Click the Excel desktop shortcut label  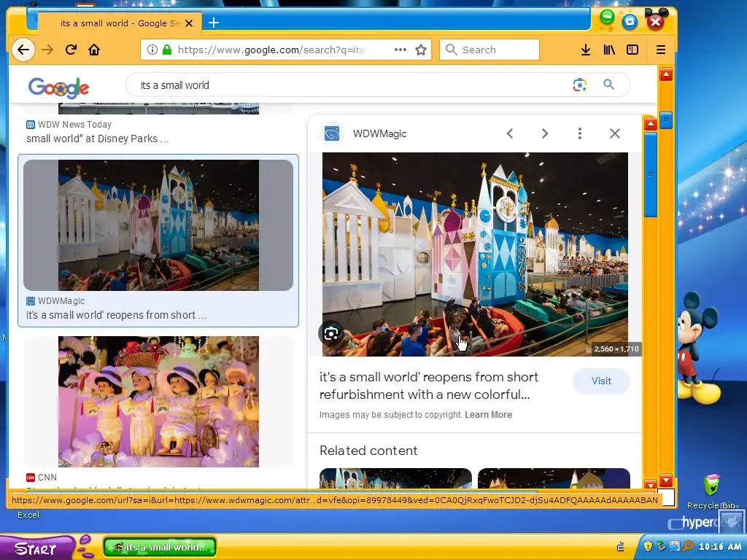pyautogui.click(x=28, y=515)
